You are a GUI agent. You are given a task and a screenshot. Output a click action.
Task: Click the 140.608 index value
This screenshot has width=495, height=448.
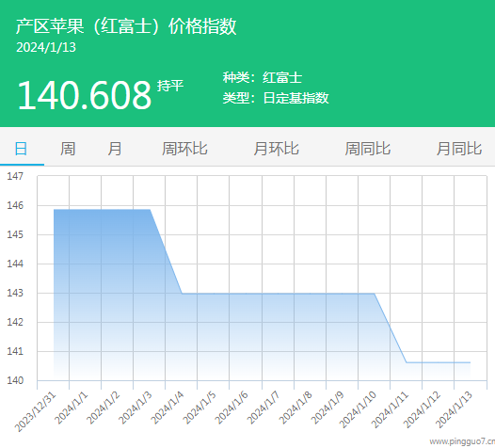click(x=85, y=95)
